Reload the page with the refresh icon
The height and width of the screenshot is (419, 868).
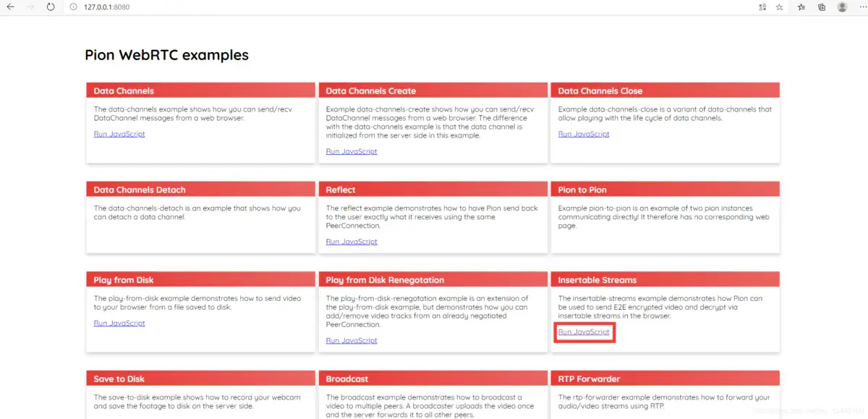pyautogui.click(x=50, y=7)
